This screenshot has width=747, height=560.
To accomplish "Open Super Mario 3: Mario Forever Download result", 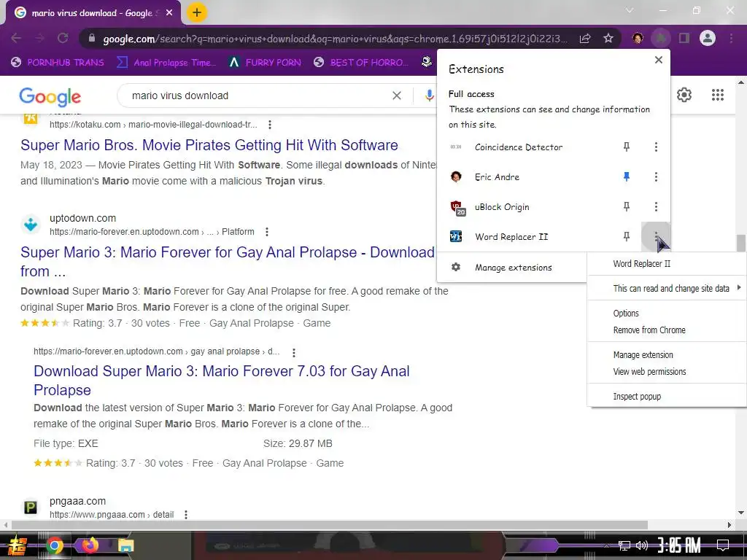I will (x=228, y=262).
